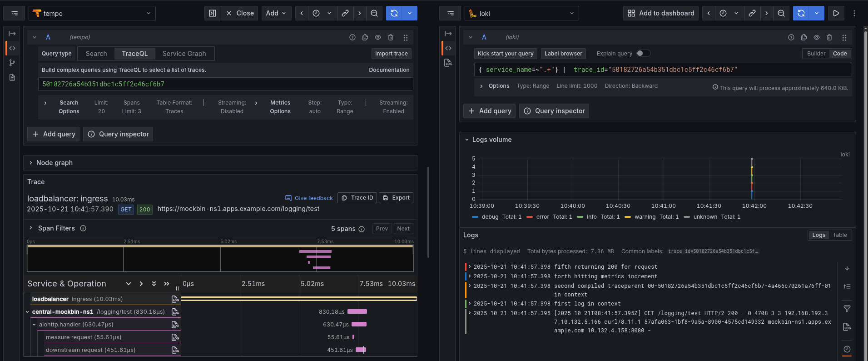Open the tempo data source dropdown
This screenshot has width=868, height=361.
pos(92,13)
